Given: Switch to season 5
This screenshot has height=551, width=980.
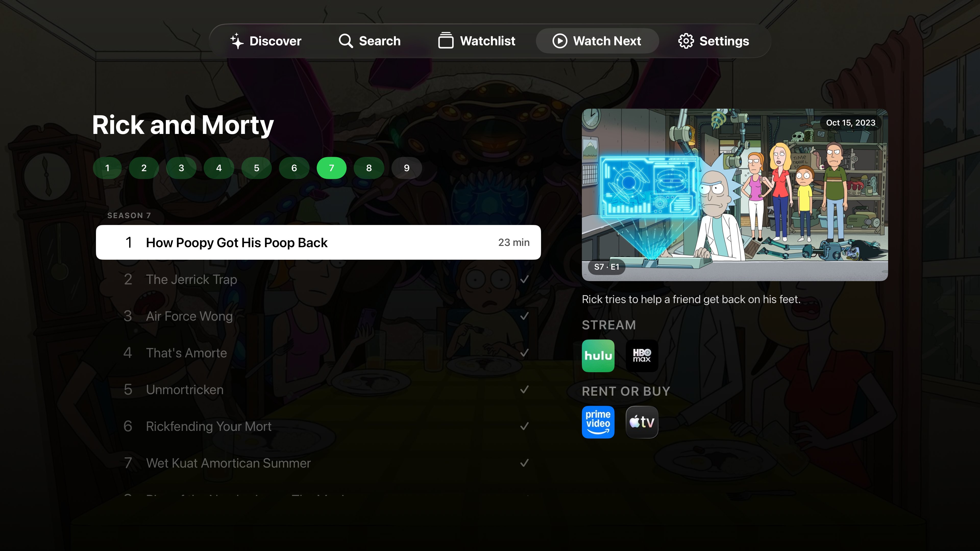Looking at the screenshot, I should (256, 168).
